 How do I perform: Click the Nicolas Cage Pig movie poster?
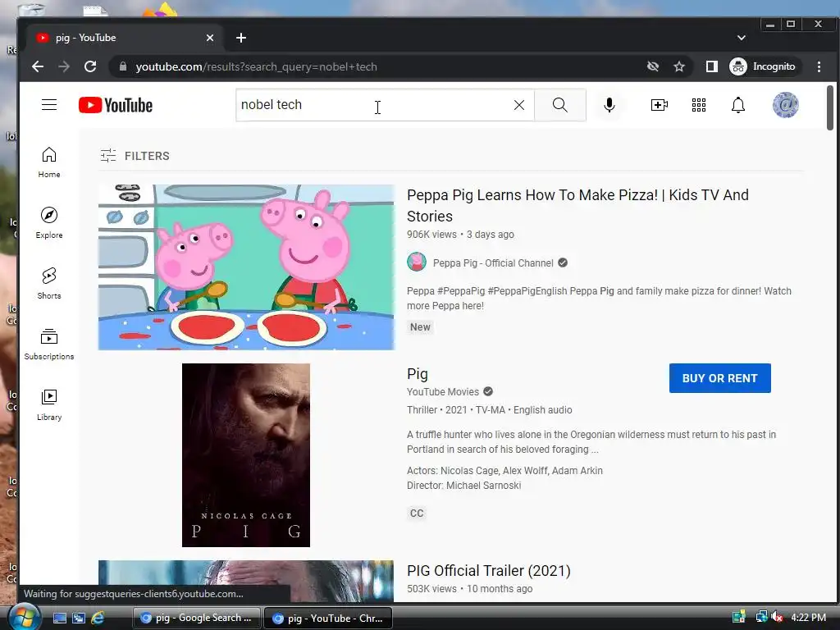pos(246,455)
